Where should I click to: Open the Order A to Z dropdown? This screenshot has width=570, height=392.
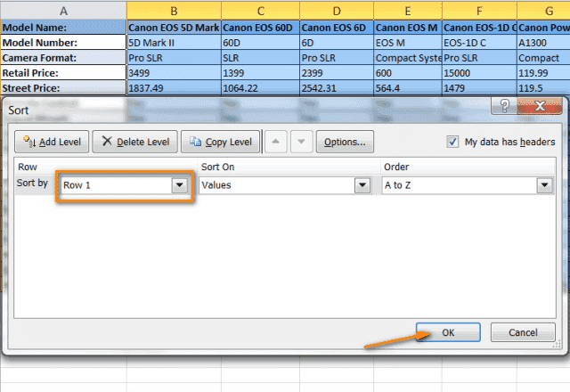tap(543, 185)
